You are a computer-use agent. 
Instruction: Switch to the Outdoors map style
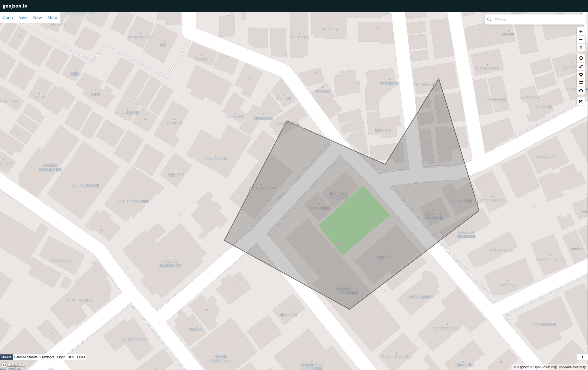pos(47,357)
